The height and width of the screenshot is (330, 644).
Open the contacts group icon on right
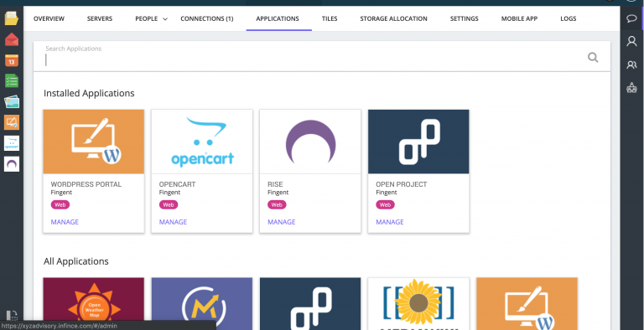click(x=631, y=64)
